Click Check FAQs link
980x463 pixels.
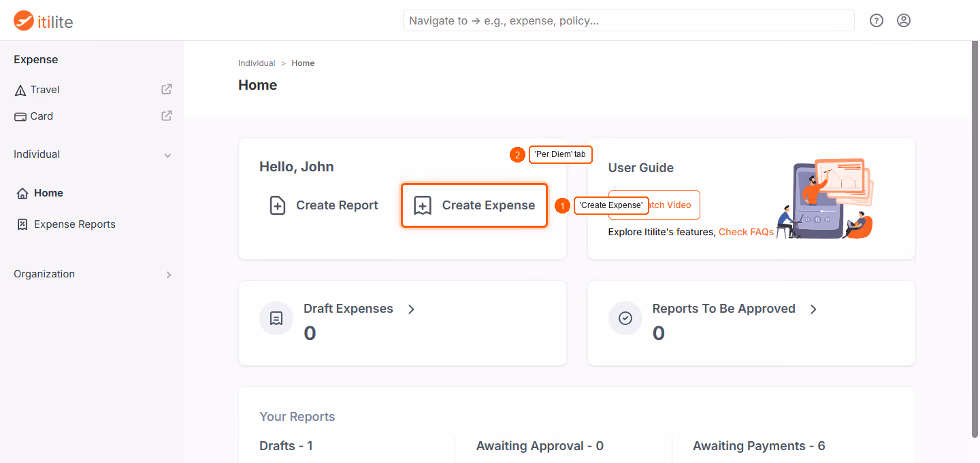746,232
